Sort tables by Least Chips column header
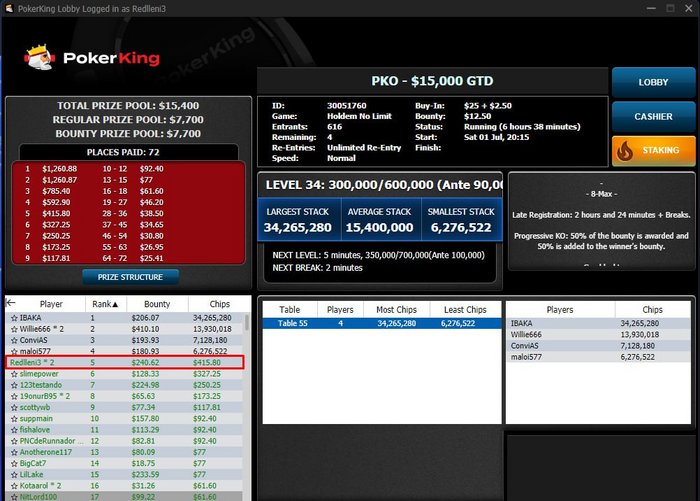This screenshot has width=700, height=501. point(465,310)
